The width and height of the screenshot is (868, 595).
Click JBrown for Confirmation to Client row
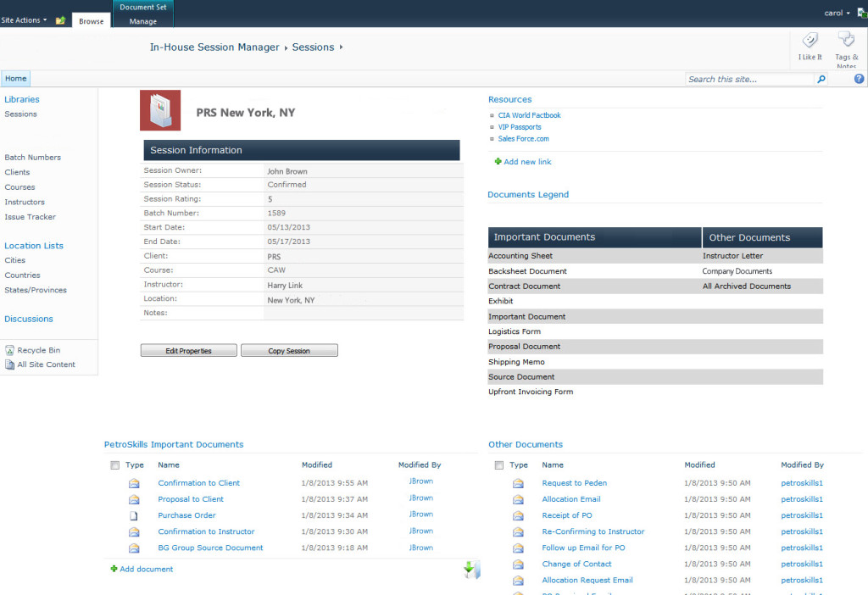pyautogui.click(x=420, y=481)
